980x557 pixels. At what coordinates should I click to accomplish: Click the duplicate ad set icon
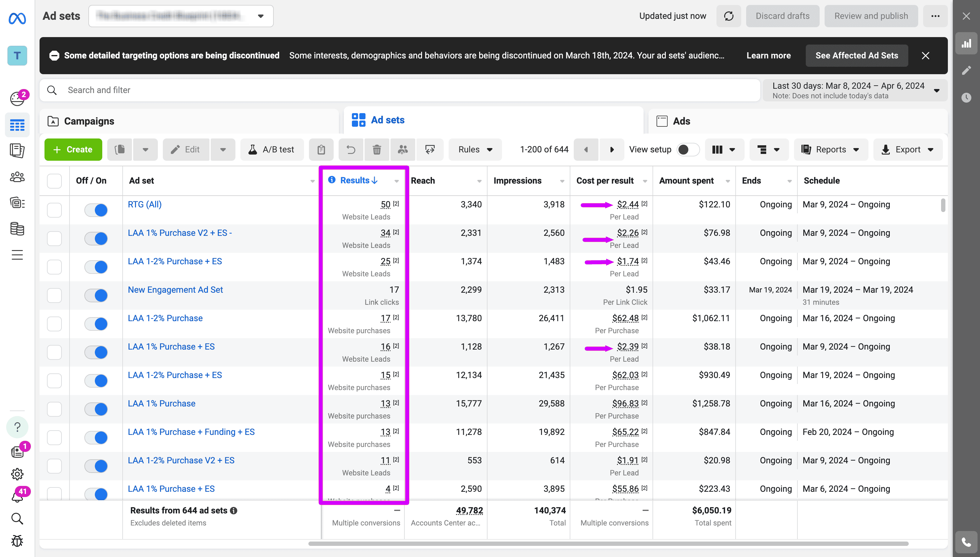coord(120,150)
